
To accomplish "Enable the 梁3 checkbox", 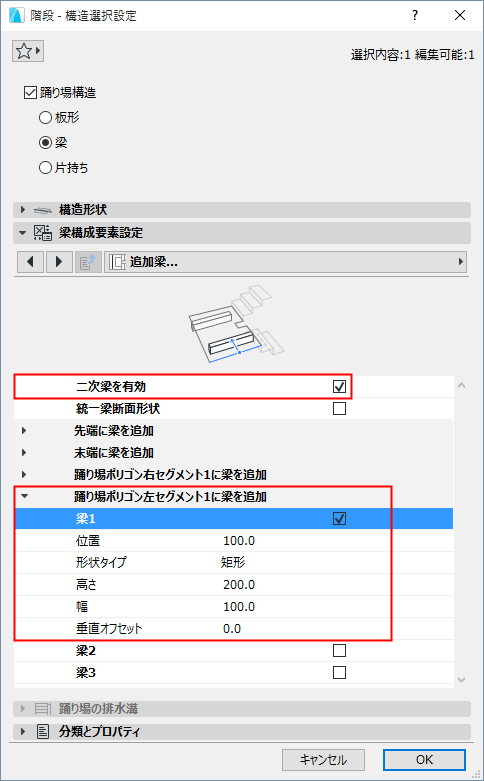I will tap(339, 673).
